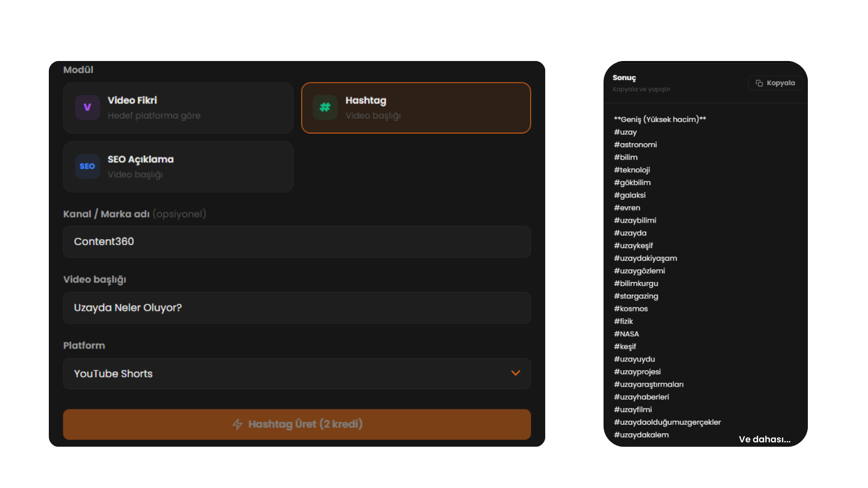Focus the Content360 channel name field
Image resolution: width=868 pixels, height=488 pixels.
[297, 242]
